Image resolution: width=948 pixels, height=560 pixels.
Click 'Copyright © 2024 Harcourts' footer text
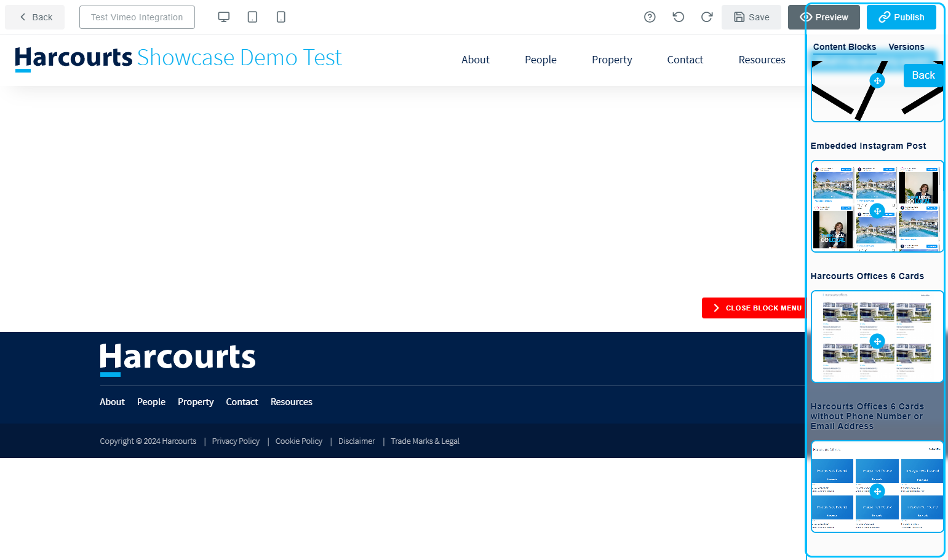point(148,441)
